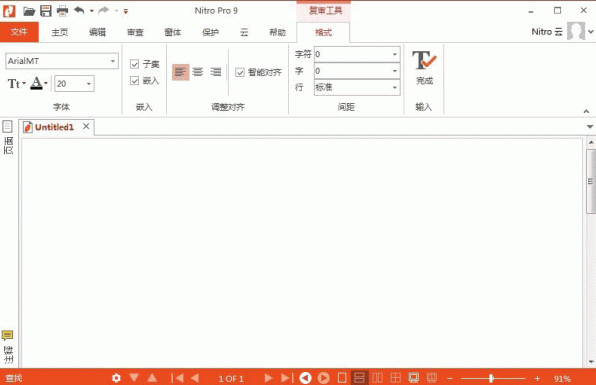Find next result with down triangle

[134, 377]
